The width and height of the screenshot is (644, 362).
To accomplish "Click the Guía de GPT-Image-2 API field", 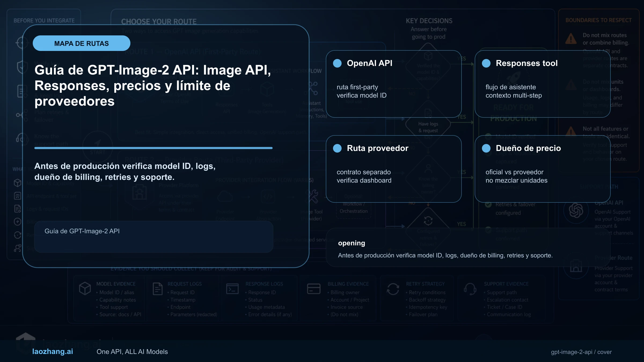I will pyautogui.click(x=153, y=237).
